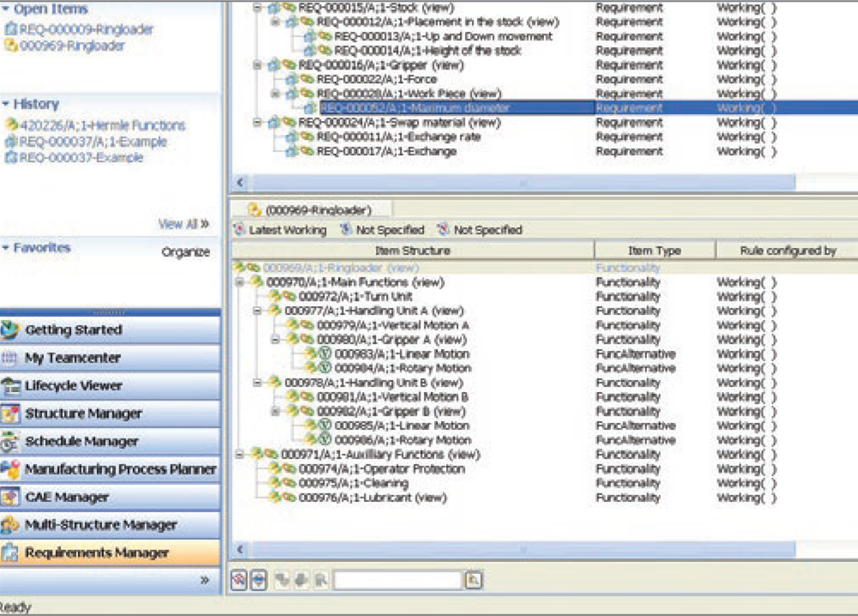The width and height of the screenshot is (858, 616).
Task: Click the Schedule Manager clock icon
Action: click(x=10, y=442)
